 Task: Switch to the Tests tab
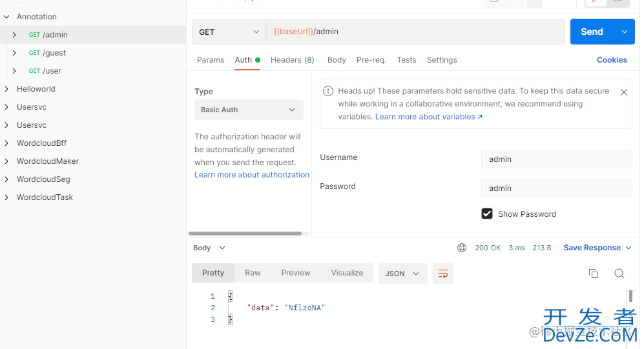click(406, 60)
